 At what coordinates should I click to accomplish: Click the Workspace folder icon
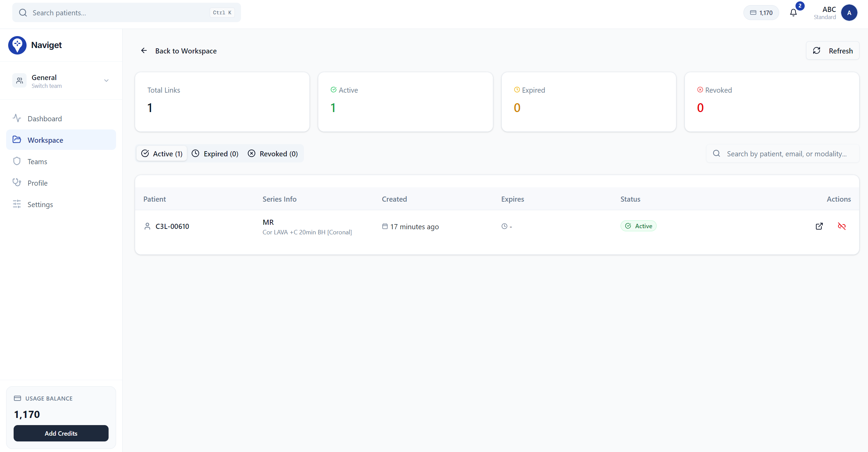tap(17, 140)
